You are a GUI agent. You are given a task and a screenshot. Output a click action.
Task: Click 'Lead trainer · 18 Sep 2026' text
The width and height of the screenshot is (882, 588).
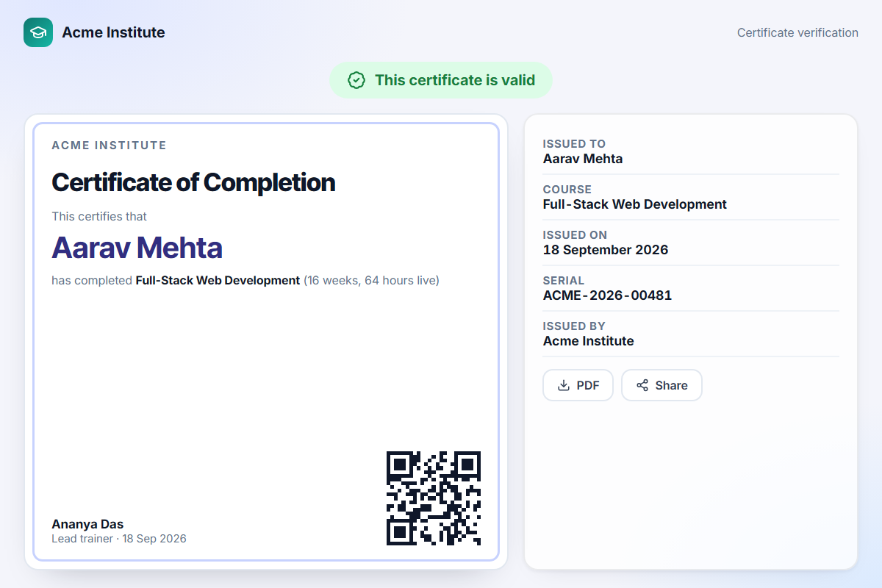[119, 539]
